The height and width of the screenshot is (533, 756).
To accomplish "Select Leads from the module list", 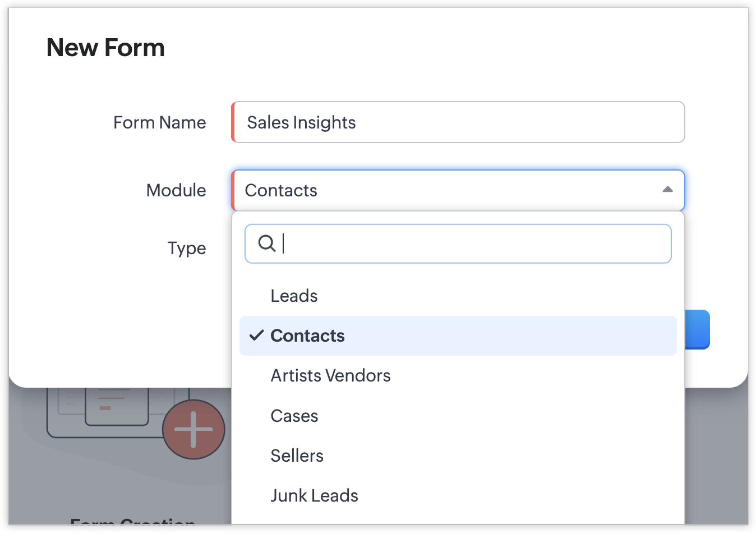I will (294, 296).
